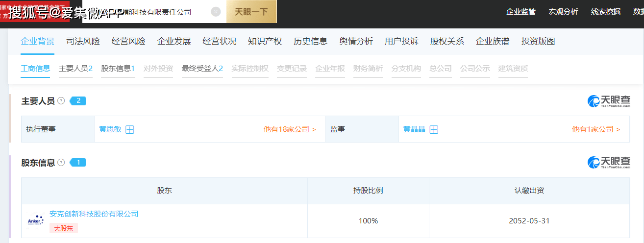
Task: Click the 持股比例 column header
Action: point(368,191)
